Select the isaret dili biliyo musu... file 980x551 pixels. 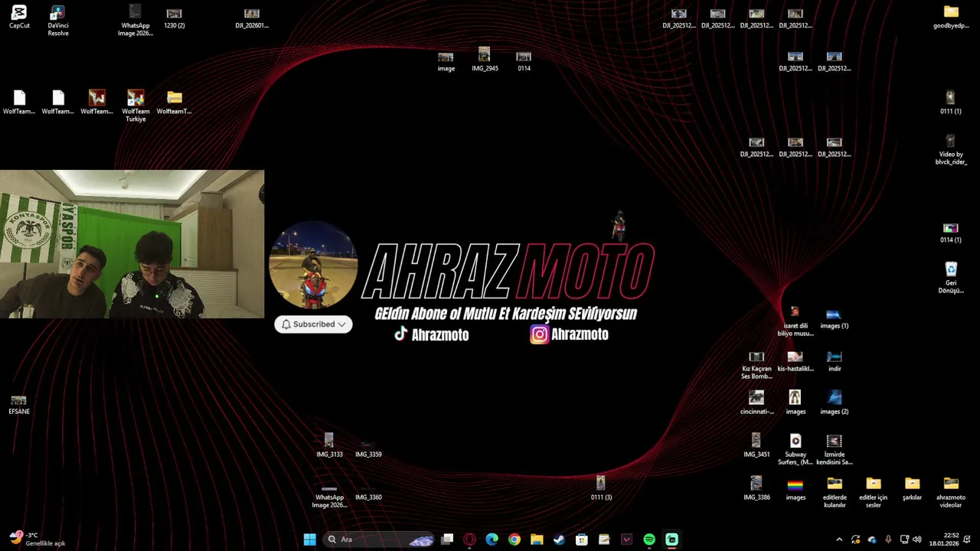795,321
